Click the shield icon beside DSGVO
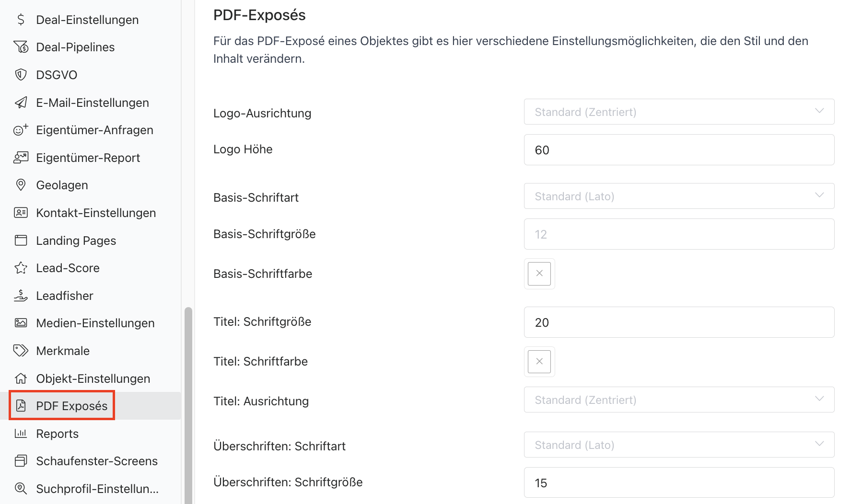The height and width of the screenshot is (504, 862). tap(21, 75)
